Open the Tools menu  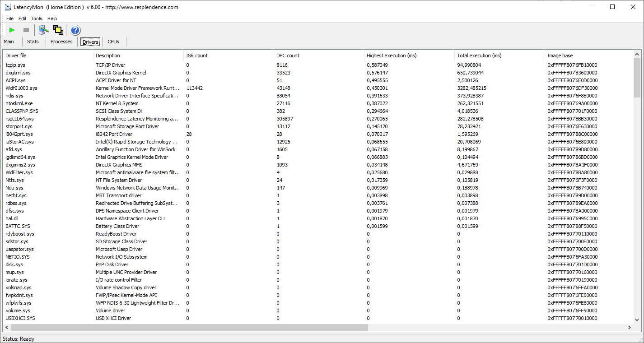(x=37, y=19)
